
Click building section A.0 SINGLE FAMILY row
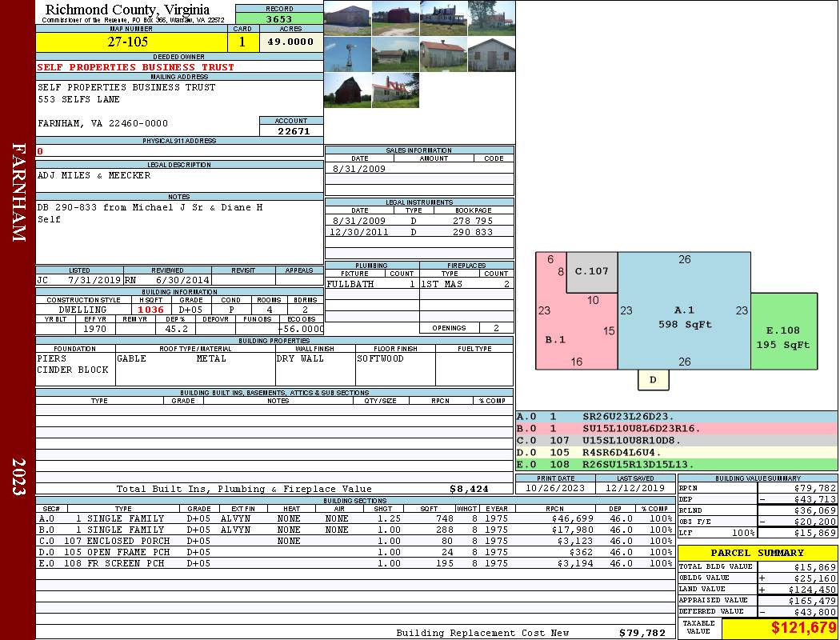pos(356,518)
